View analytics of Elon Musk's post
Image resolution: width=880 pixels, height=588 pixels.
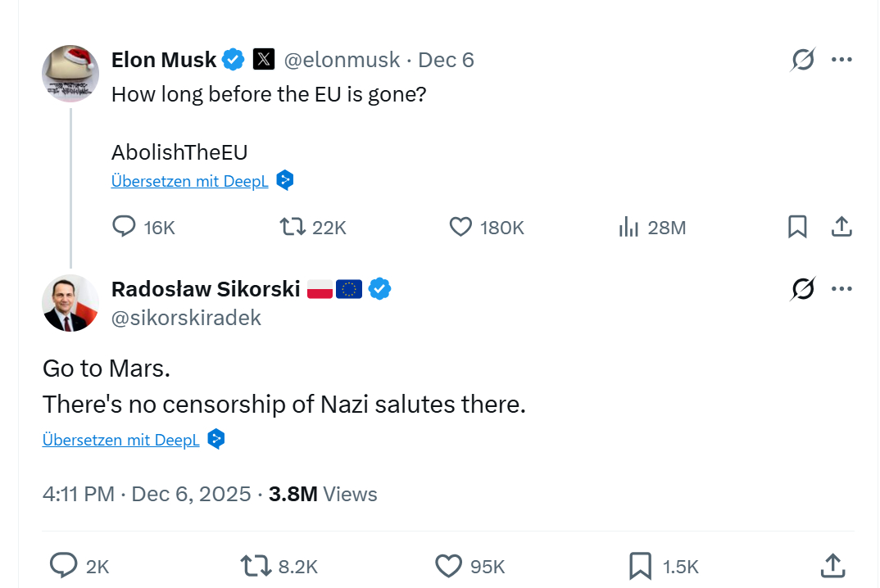(x=628, y=227)
